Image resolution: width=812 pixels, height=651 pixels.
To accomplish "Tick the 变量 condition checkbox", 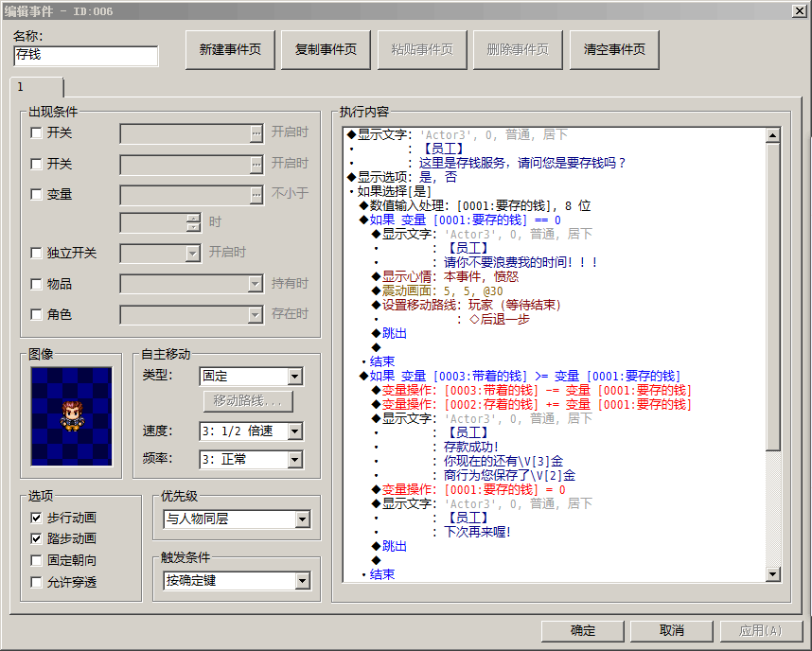I will (36, 194).
